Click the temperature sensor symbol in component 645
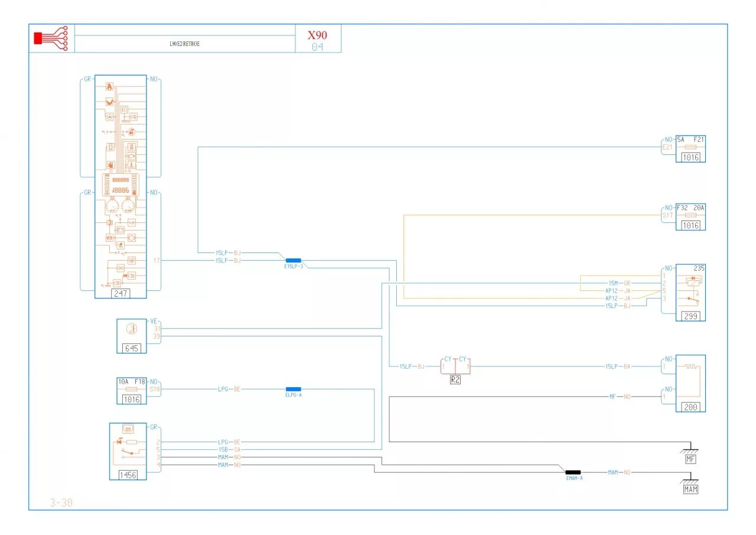The height and width of the screenshot is (535, 756). [131, 329]
